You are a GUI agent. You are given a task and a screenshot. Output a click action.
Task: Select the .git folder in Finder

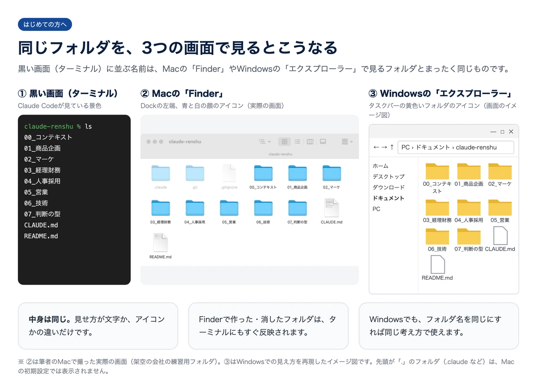[195, 177]
